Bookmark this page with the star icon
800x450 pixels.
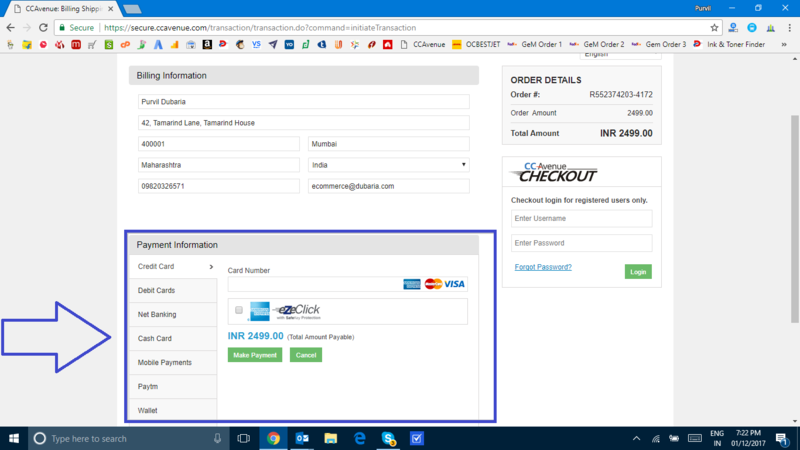tap(714, 28)
